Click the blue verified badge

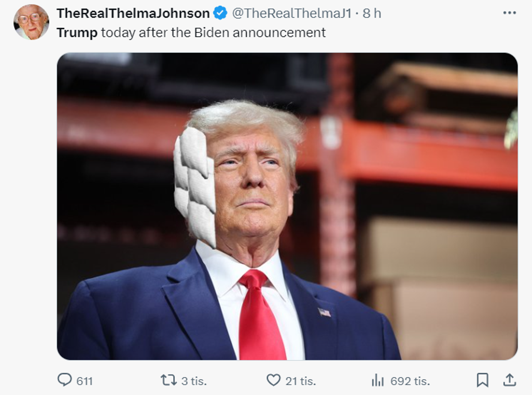point(220,13)
